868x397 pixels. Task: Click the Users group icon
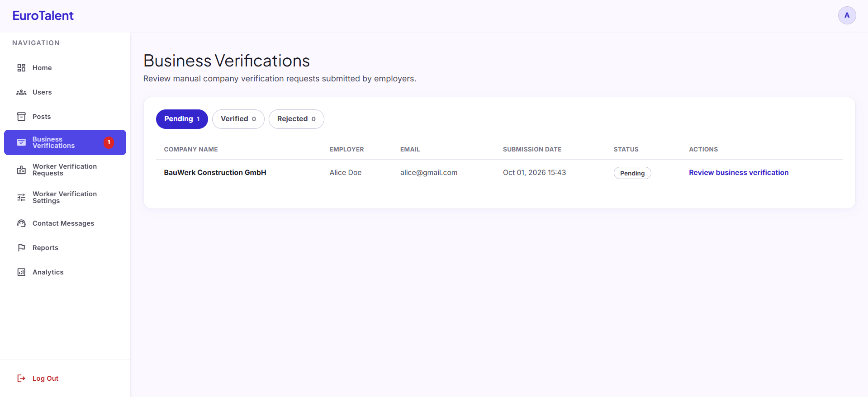point(21,92)
